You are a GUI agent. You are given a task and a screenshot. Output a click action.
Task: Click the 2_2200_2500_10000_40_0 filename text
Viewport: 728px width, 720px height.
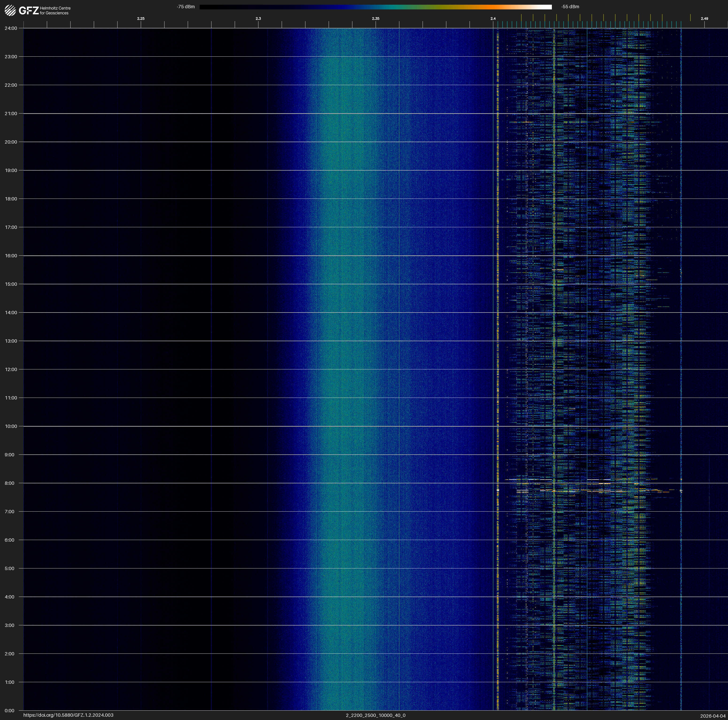(x=375, y=715)
